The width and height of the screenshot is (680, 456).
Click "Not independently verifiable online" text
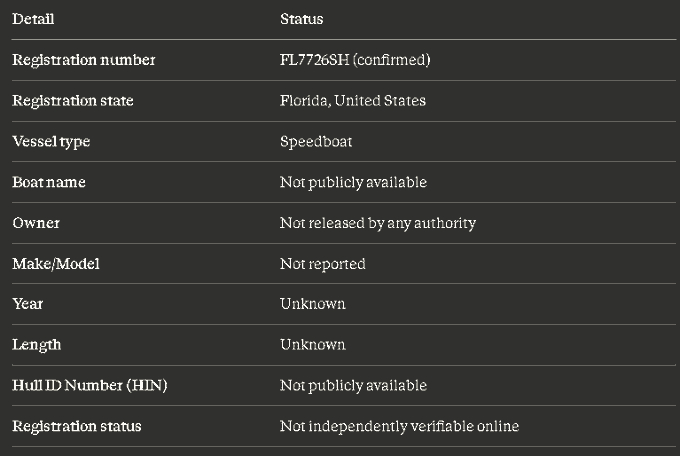[399, 426]
